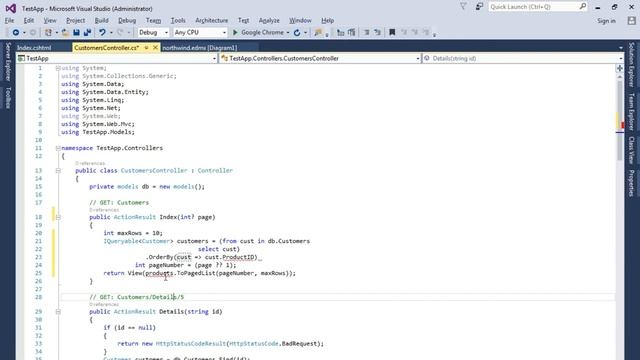The image size is (640, 360).
Task: Click the Quick Launch magnifier icon
Action: pos(582,7)
